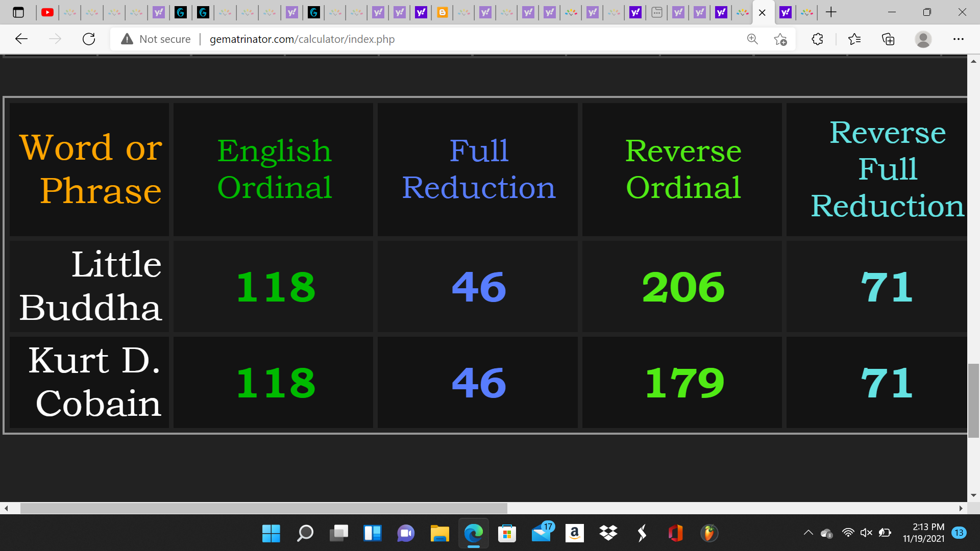
Task: Click the Full Reduction column header
Action: pyautogui.click(x=478, y=169)
